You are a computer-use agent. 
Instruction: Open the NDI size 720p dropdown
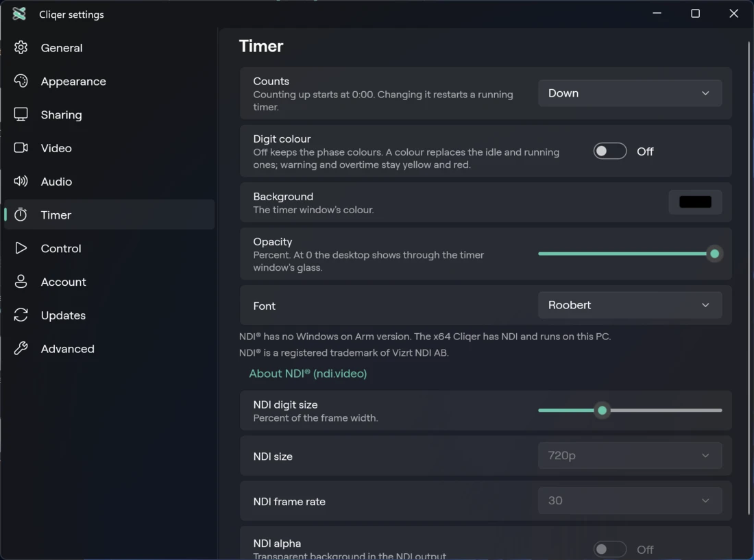click(629, 455)
